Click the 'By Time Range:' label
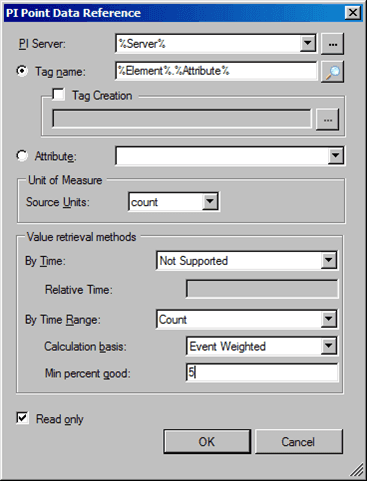Image resolution: width=367 pixels, height=481 pixels. tap(63, 320)
